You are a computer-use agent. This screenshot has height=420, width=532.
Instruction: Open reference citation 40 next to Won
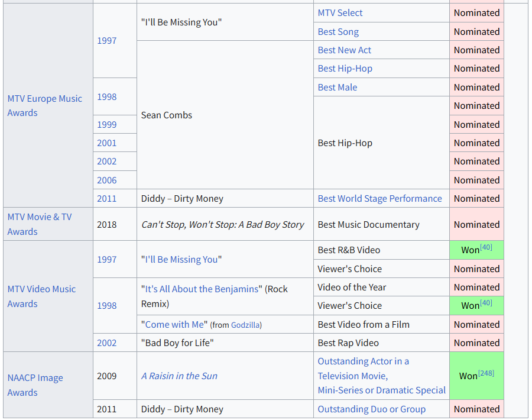(x=481, y=245)
